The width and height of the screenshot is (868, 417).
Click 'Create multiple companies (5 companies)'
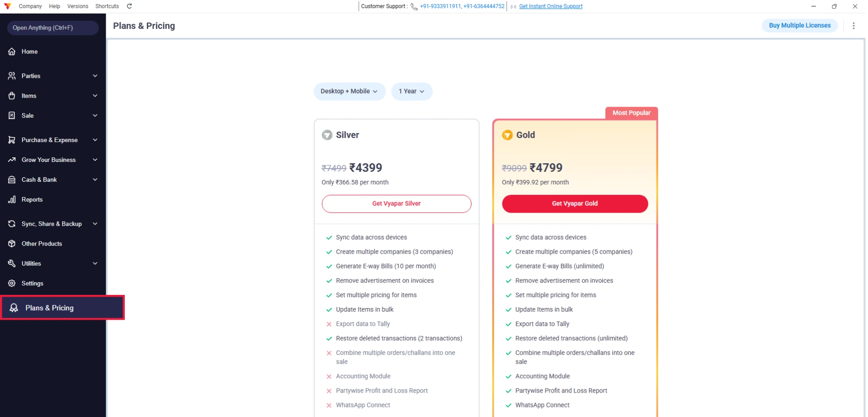point(574,252)
